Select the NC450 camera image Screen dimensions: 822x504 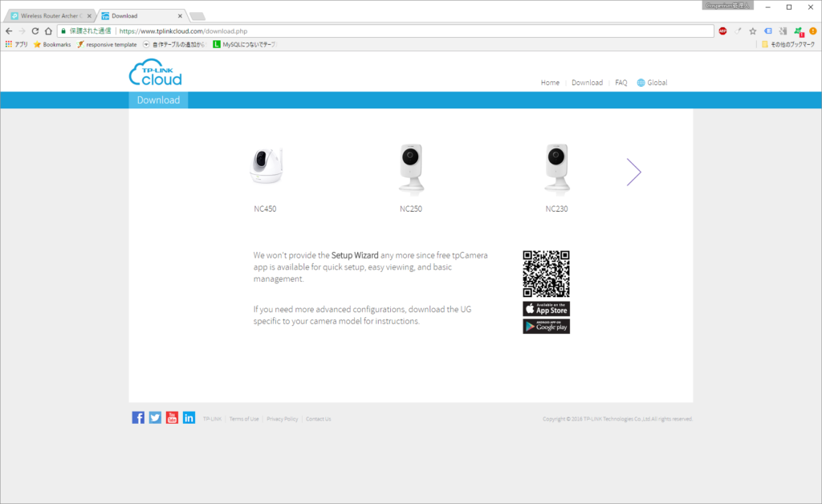[267, 165]
